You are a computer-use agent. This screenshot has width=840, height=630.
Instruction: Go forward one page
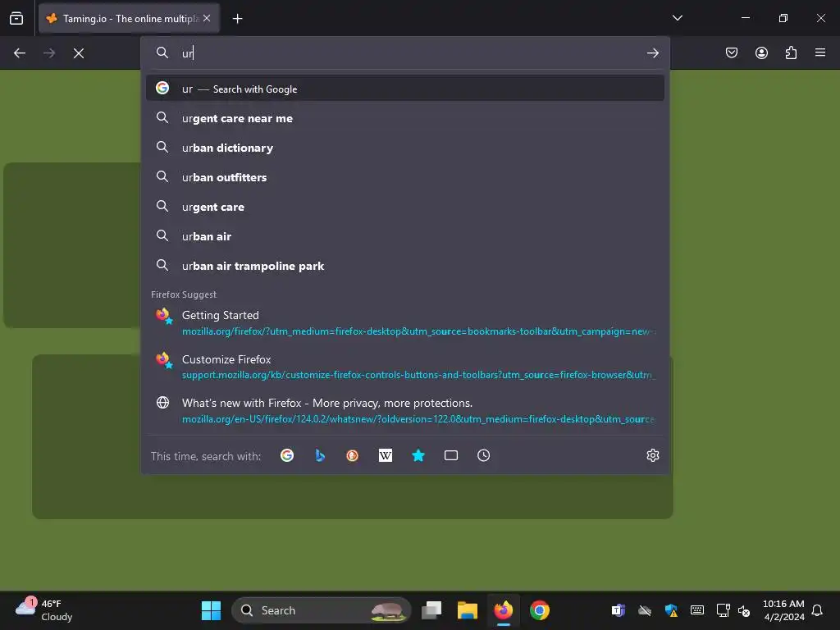point(49,53)
